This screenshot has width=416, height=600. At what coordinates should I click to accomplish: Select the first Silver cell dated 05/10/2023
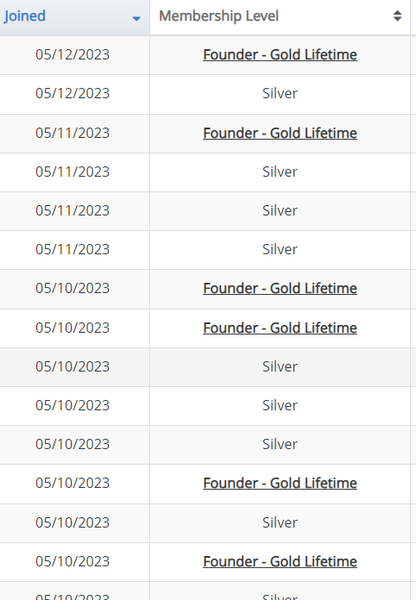pos(280,366)
